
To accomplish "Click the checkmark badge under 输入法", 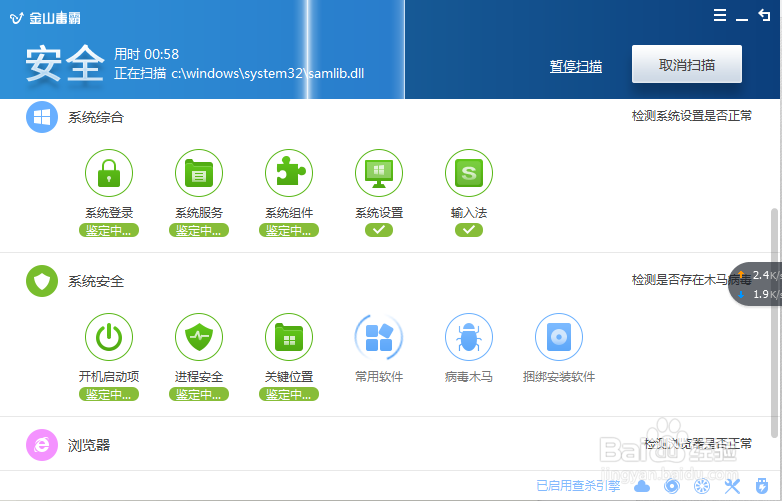I will tap(469, 230).
